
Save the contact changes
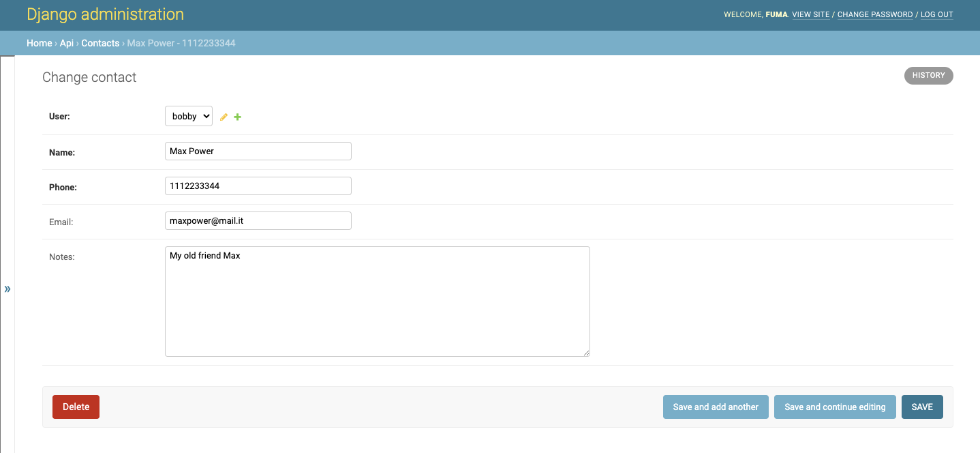pos(922,406)
